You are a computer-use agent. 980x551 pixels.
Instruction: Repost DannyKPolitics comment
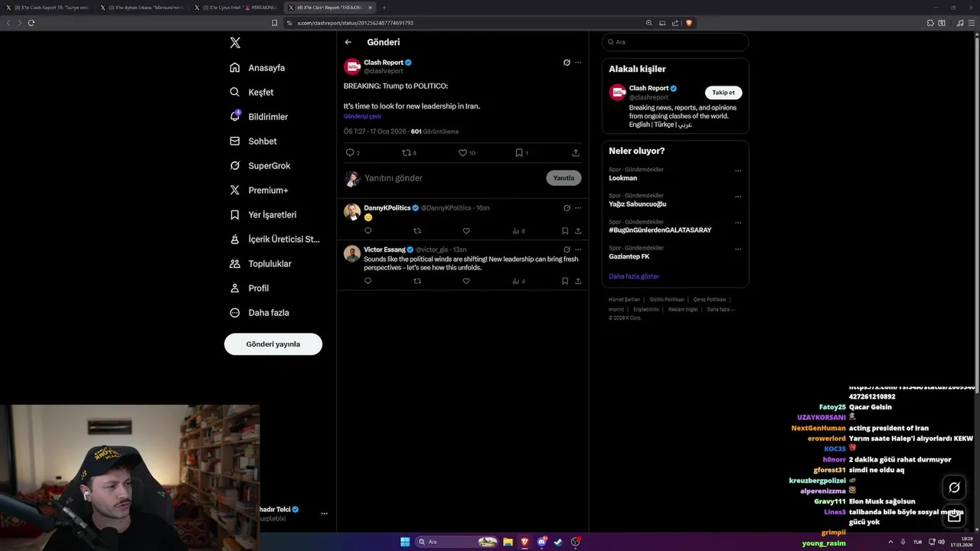417,230
